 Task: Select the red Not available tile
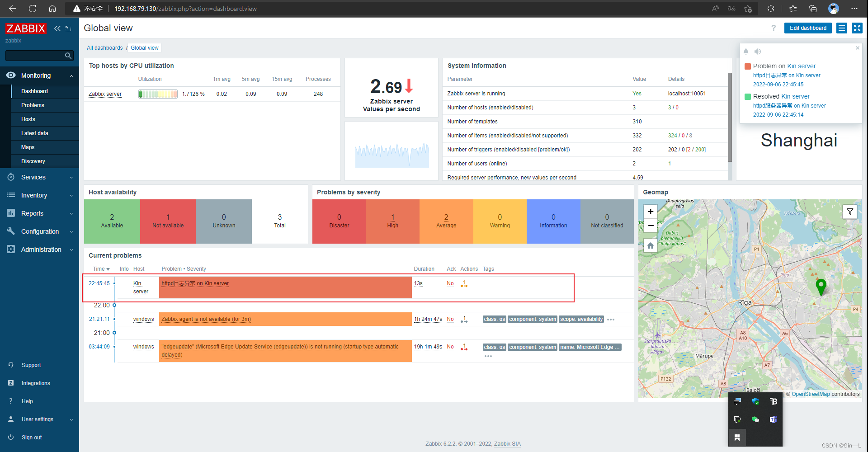click(x=168, y=221)
